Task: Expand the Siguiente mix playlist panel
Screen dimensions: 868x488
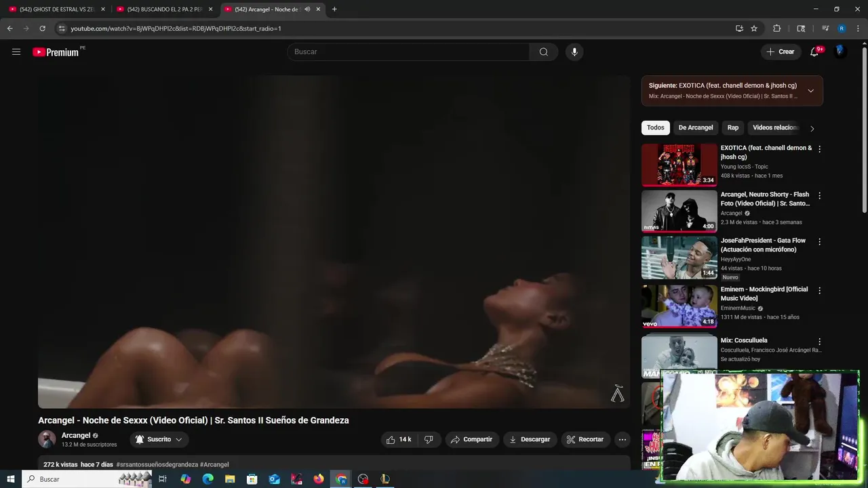Action: (x=810, y=91)
